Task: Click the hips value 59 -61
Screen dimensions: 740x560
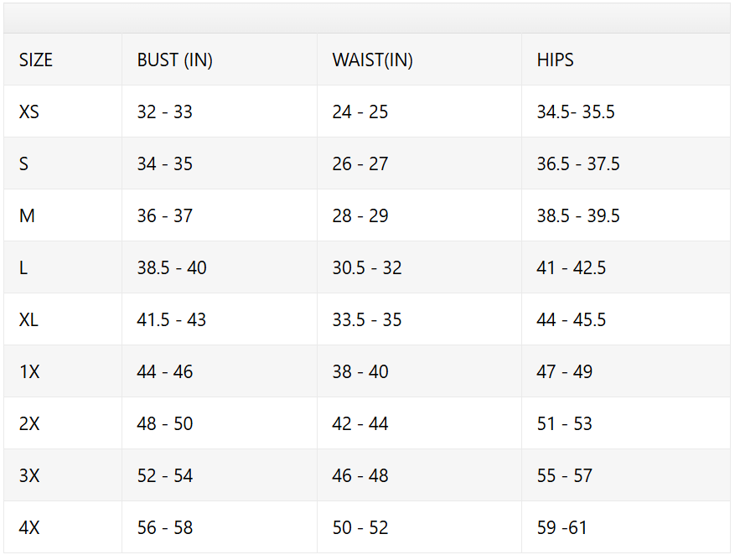Action: (x=561, y=527)
